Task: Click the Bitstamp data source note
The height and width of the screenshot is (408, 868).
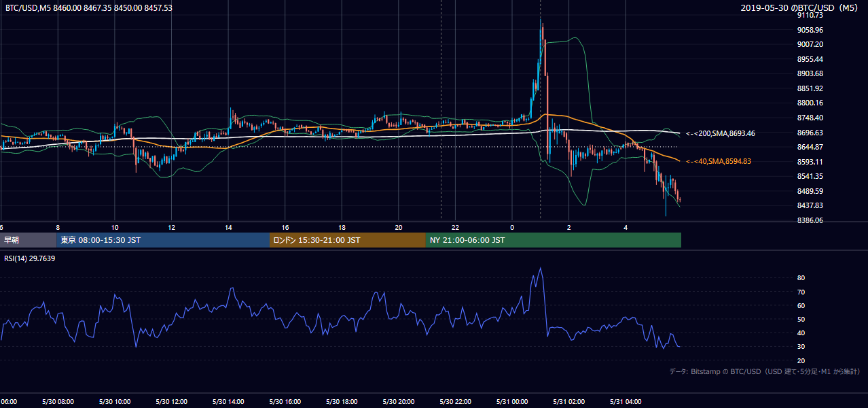Action: 765,371
